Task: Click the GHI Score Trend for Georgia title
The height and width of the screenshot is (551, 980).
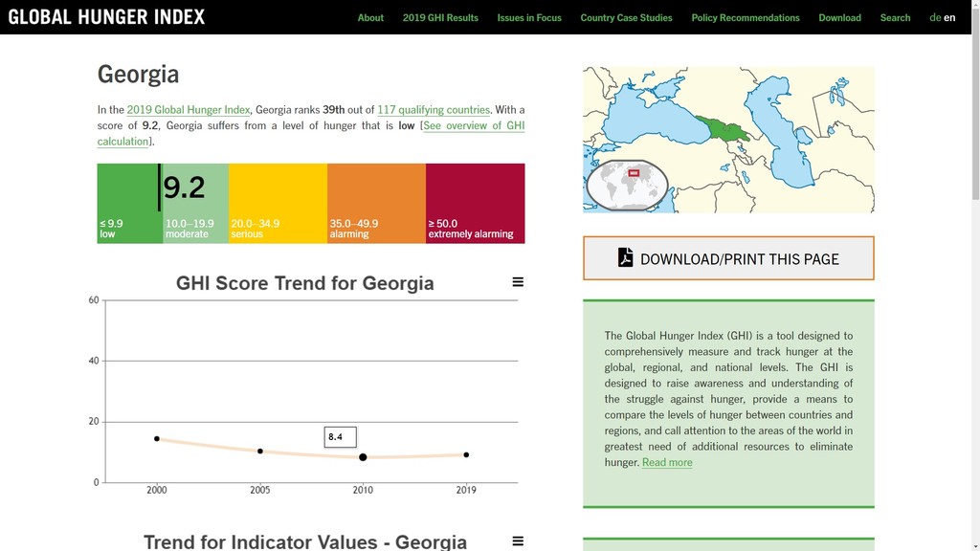Action: coord(305,283)
